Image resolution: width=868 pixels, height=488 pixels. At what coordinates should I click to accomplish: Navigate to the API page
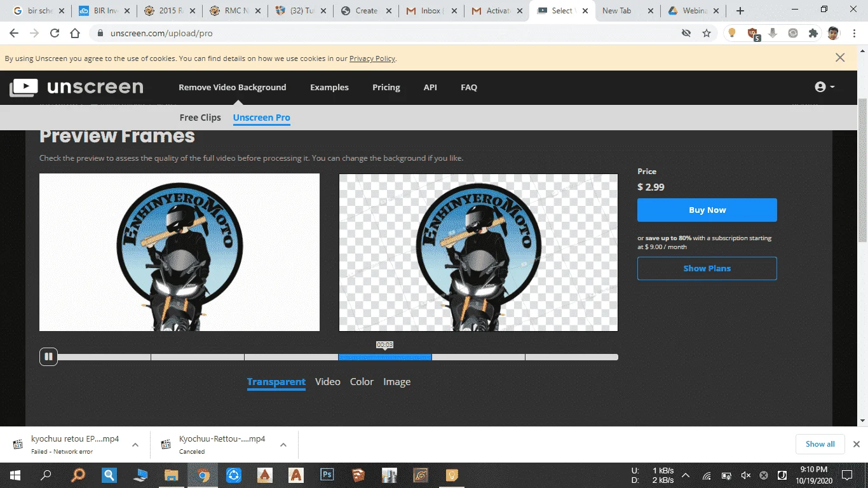430,87
